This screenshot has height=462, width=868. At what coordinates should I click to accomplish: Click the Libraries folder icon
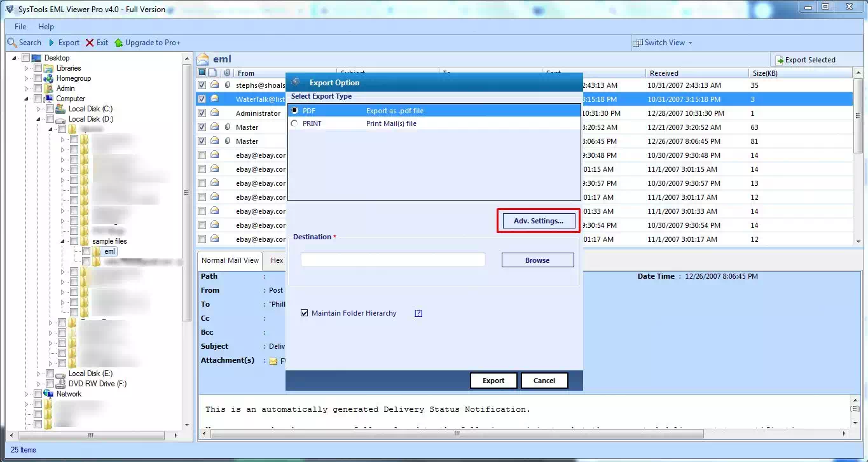[49, 68]
